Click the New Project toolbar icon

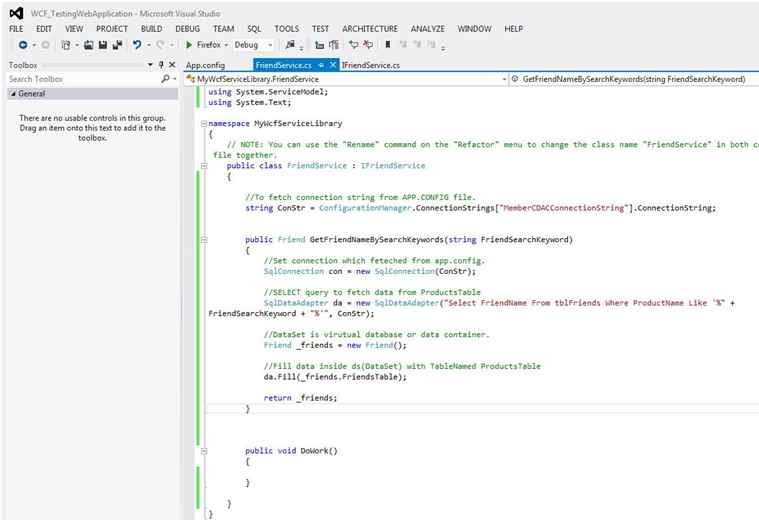click(x=67, y=45)
